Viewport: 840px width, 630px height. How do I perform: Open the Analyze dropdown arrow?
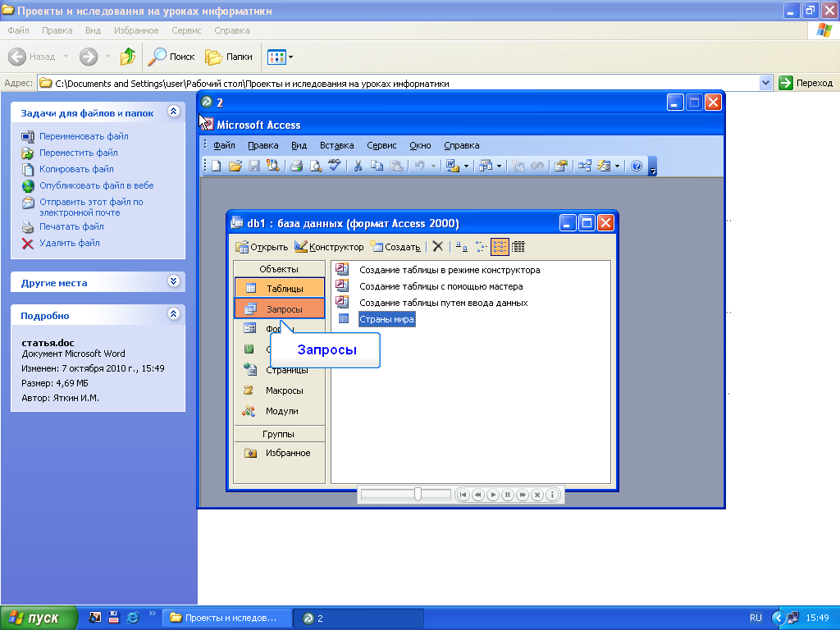pyautogui.click(x=499, y=166)
